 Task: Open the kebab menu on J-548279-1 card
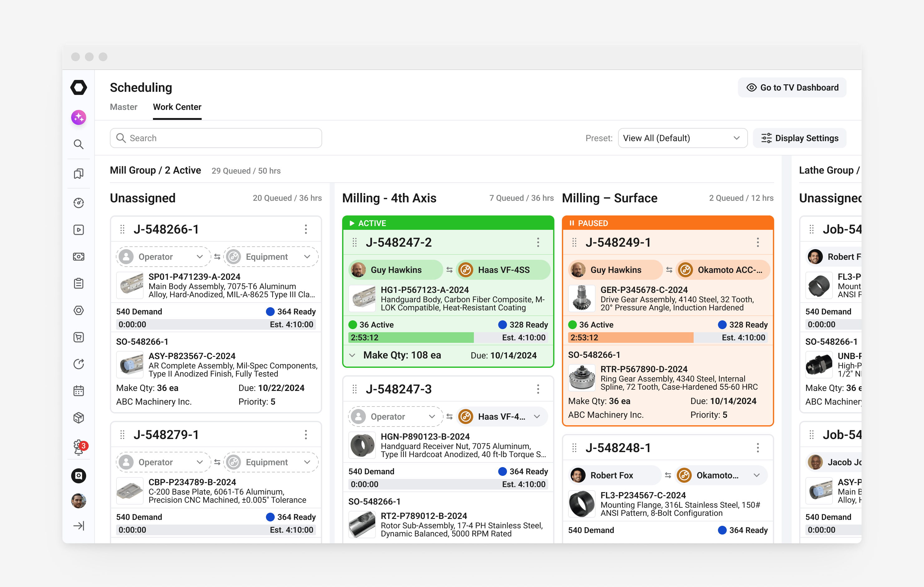(306, 435)
